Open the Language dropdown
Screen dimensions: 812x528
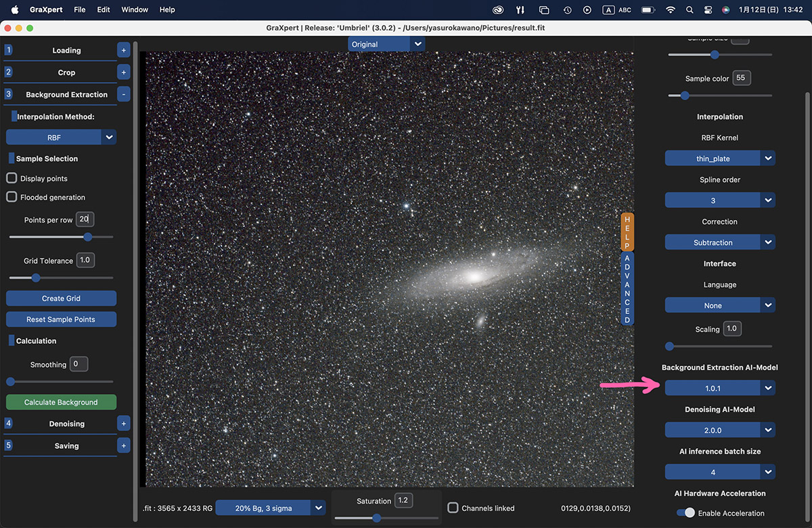click(720, 305)
